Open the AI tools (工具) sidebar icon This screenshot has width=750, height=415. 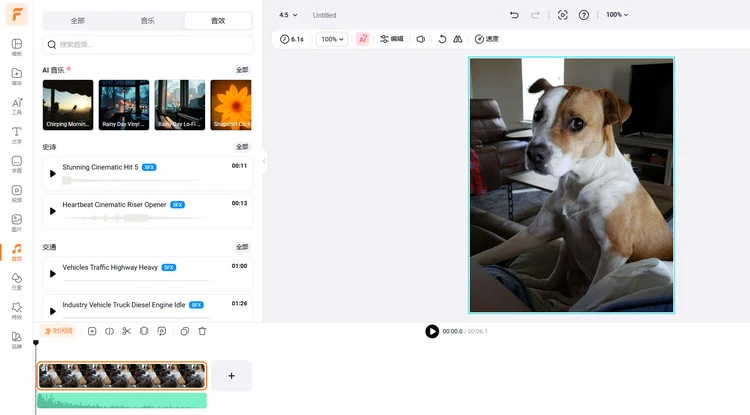(16, 104)
